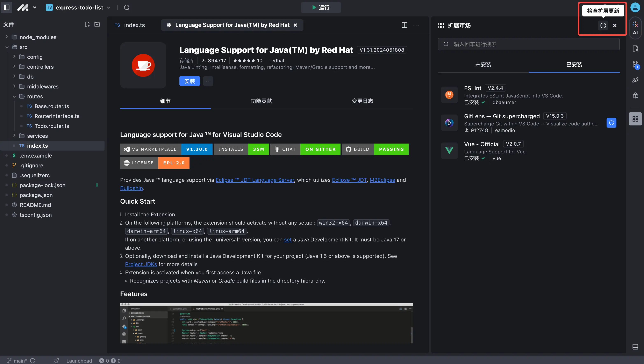The image size is (644, 364).
Task: Close the Language Support for Java tab
Action: pyautogui.click(x=295, y=25)
